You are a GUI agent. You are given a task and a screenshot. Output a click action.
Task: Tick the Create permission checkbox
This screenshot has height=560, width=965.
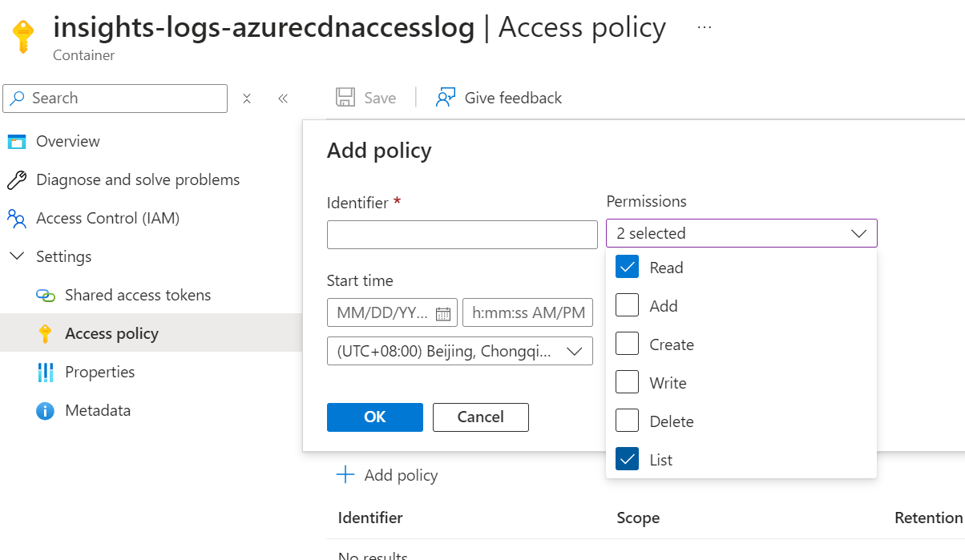[x=627, y=344]
